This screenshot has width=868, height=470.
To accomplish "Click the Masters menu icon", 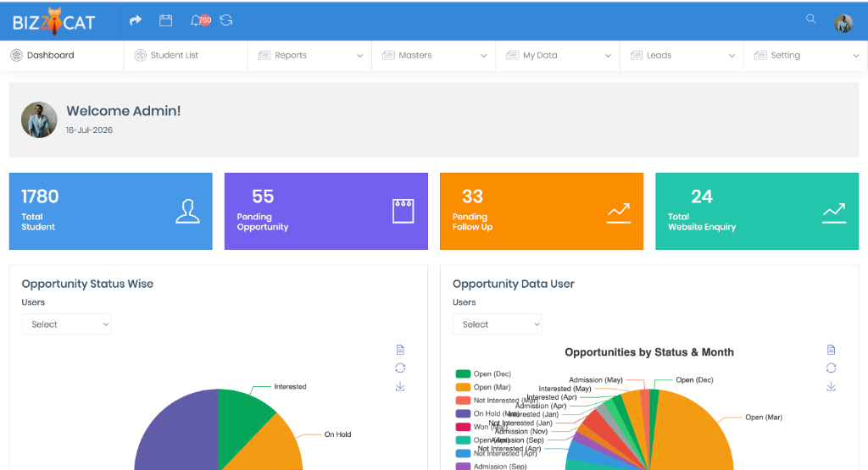I will [x=388, y=55].
